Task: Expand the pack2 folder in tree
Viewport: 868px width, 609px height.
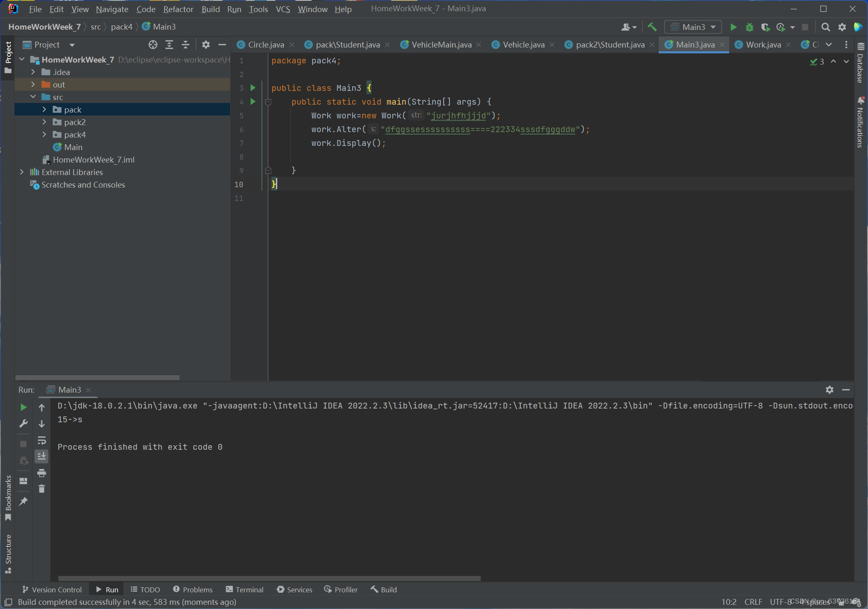Action: coord(45,122)
